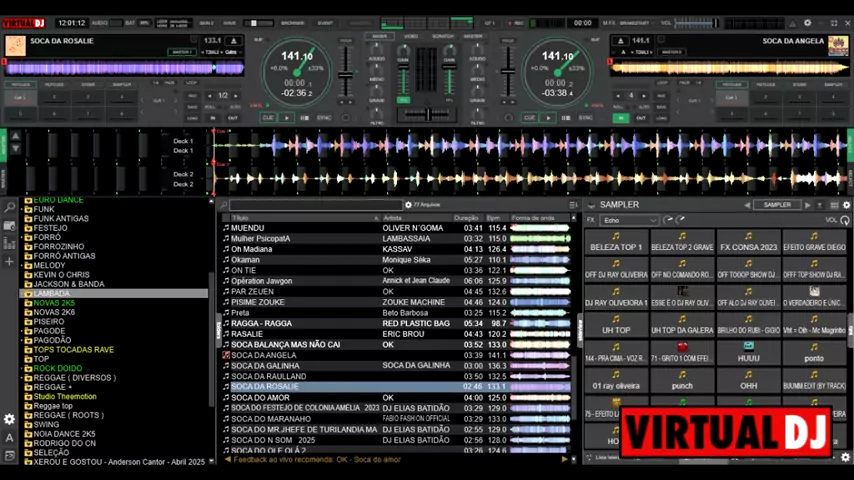
Task: Click the SOCA DA ROSALIE album cover
Action: pos(15,46)
